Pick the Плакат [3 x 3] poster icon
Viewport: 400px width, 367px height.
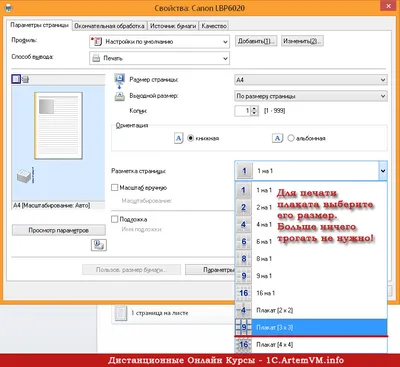(244, 327)
